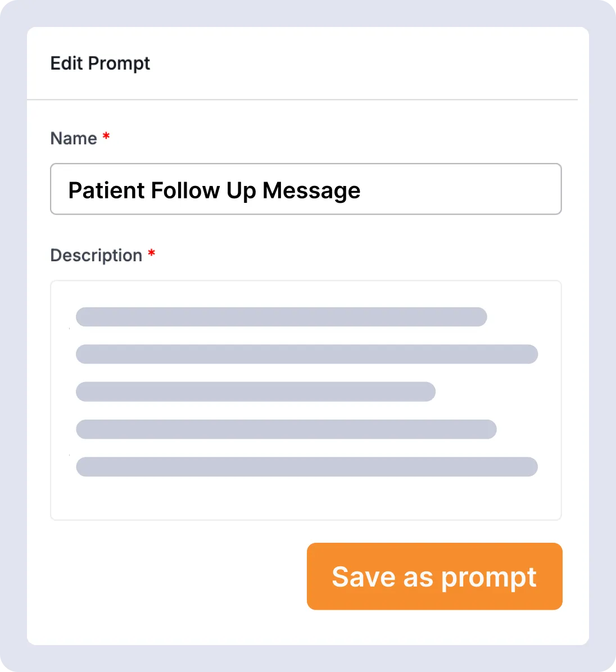Click the Description field label
Image resolution: width=616 pixels, height=672 pixels.
96,255
